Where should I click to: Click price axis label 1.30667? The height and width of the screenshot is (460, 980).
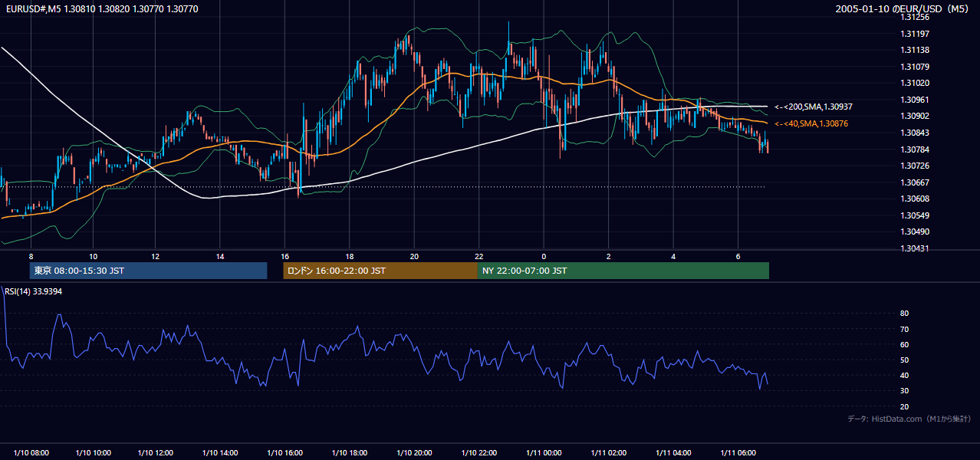(915, 182)
